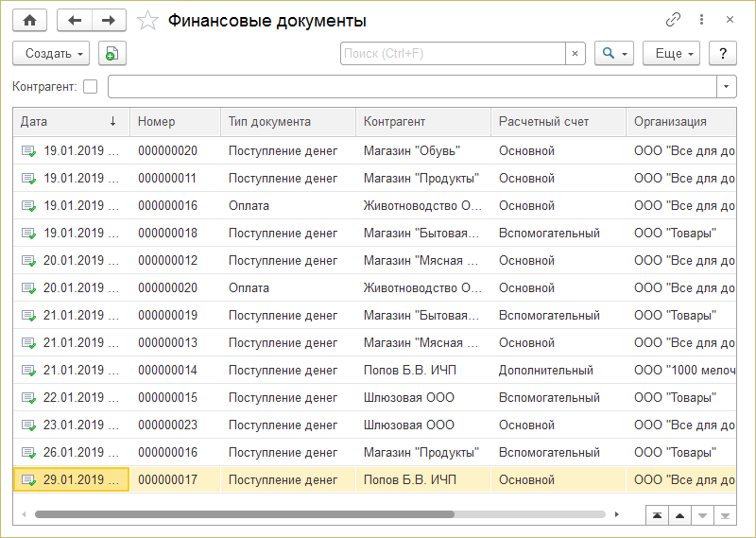Click document icon of row 000000014
The image size is (756, 538).
pyautogui.click(x=29, y=371)
